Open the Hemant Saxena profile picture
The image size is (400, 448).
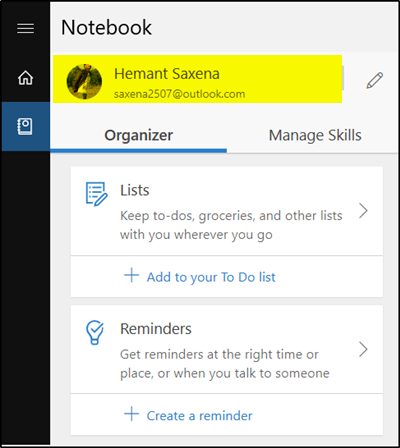pos(84,81)
